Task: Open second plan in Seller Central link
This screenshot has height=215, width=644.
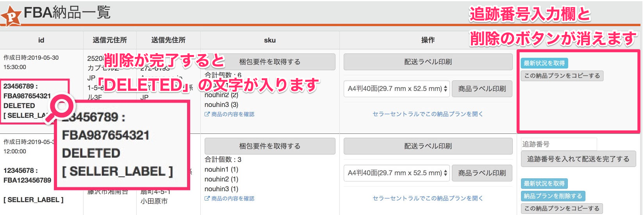Action: (x=428, y=198)
